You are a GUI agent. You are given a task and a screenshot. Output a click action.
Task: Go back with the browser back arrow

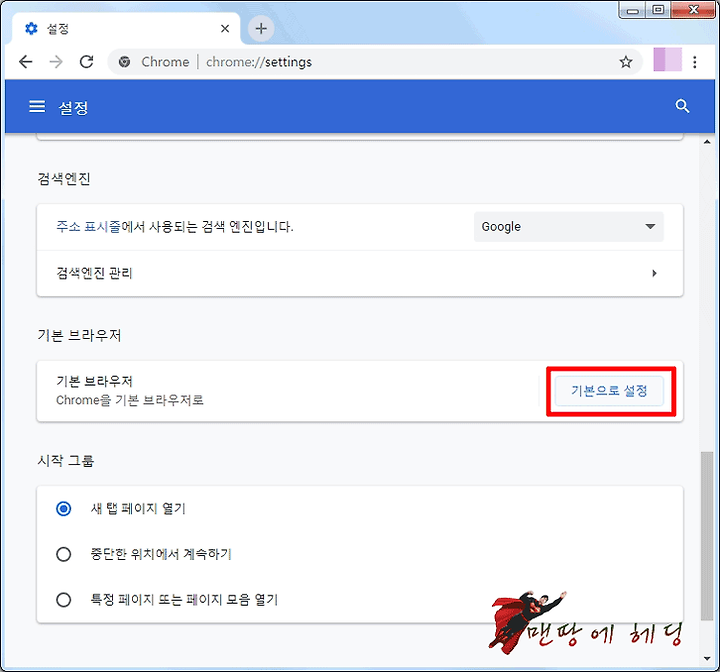point(26,62)
